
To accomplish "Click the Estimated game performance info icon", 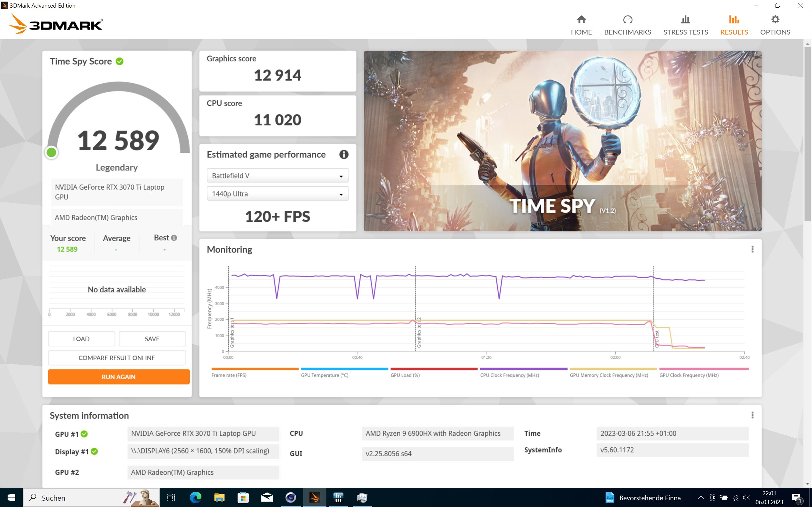I will 344,155.
